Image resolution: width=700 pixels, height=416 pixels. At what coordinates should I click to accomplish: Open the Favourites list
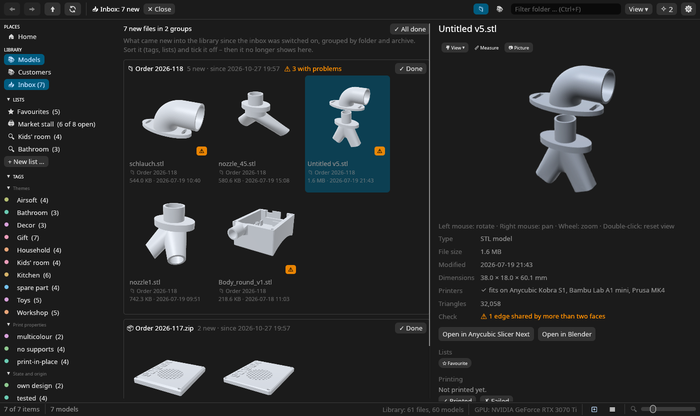click(34, 112)
